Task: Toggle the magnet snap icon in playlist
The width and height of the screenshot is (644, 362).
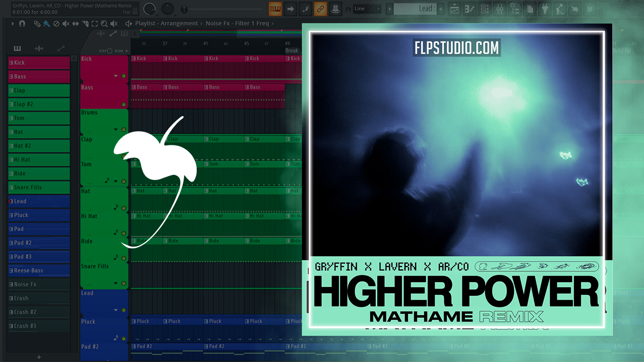Action: 22,24
